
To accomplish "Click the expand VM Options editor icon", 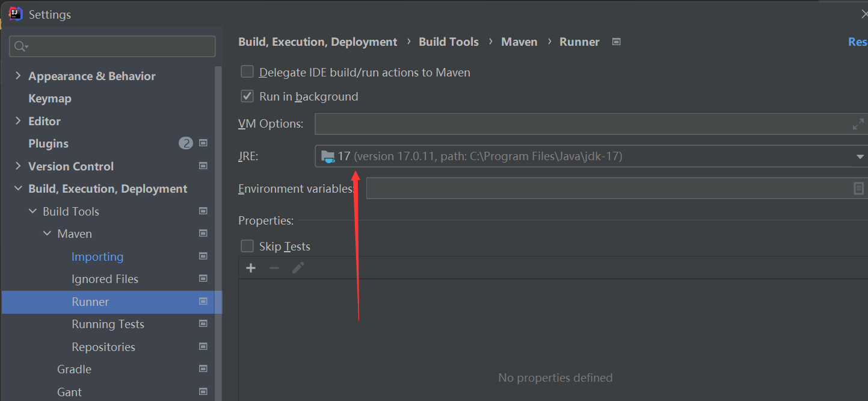I will pyautogui.click(x=858, y=123).
